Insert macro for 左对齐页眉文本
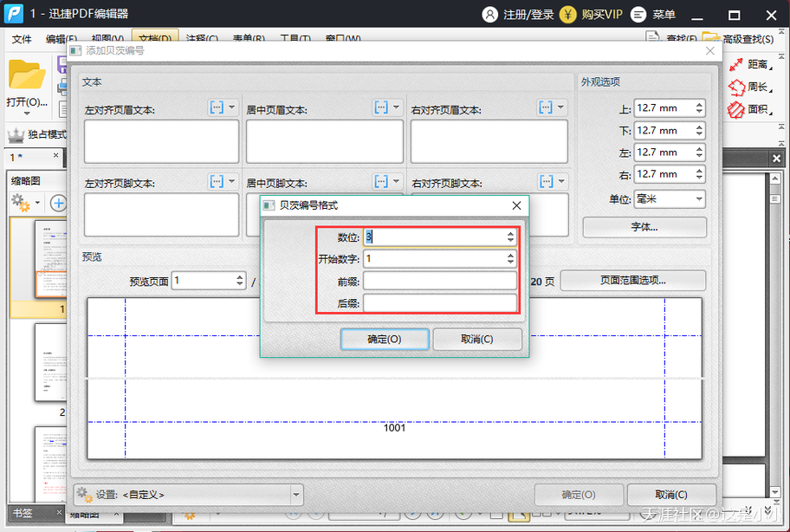The image size is (790, 532). [x=217, y=107]
